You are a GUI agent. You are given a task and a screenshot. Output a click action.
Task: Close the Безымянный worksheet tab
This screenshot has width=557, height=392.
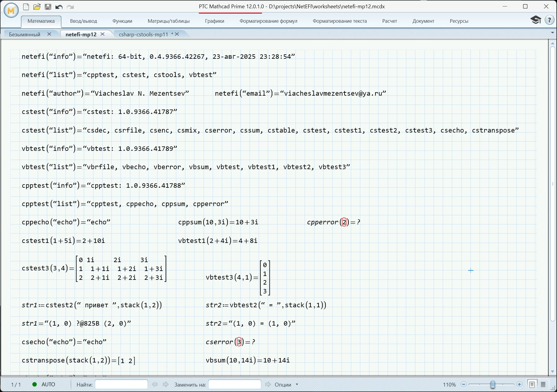[49, 34]
